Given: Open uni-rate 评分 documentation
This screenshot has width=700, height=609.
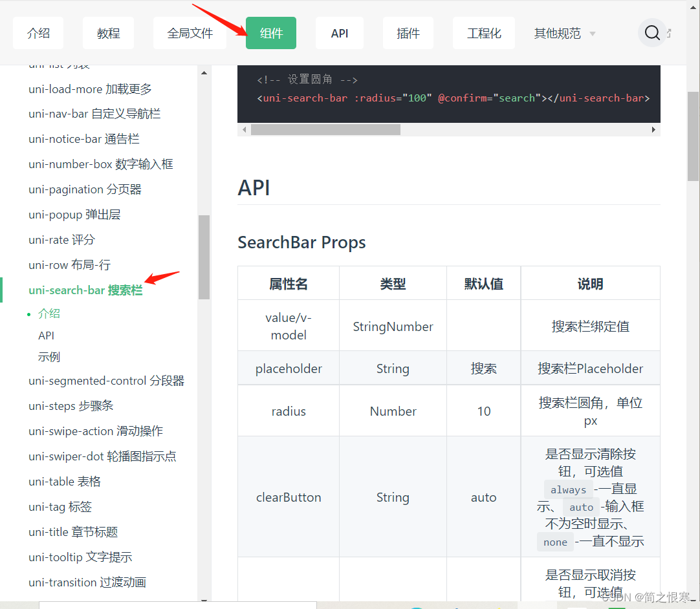Looking at the screenshot, I should (x=61, y=239).
